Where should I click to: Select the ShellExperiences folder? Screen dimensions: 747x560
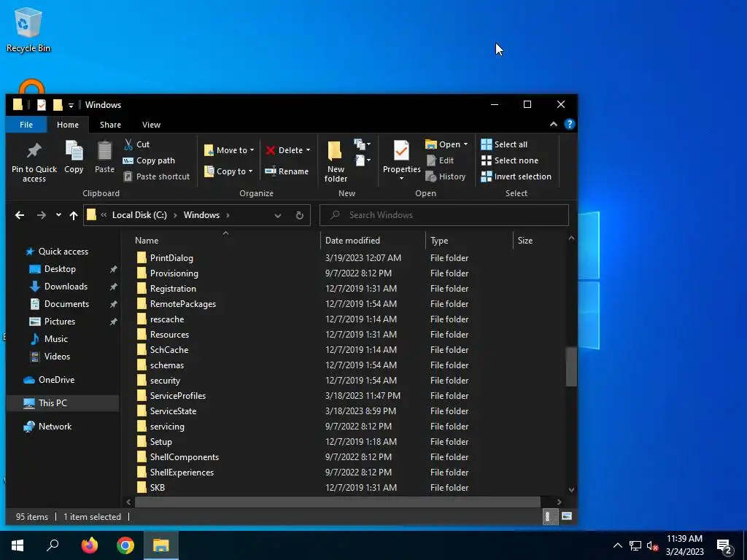click(x=182, y=472)
